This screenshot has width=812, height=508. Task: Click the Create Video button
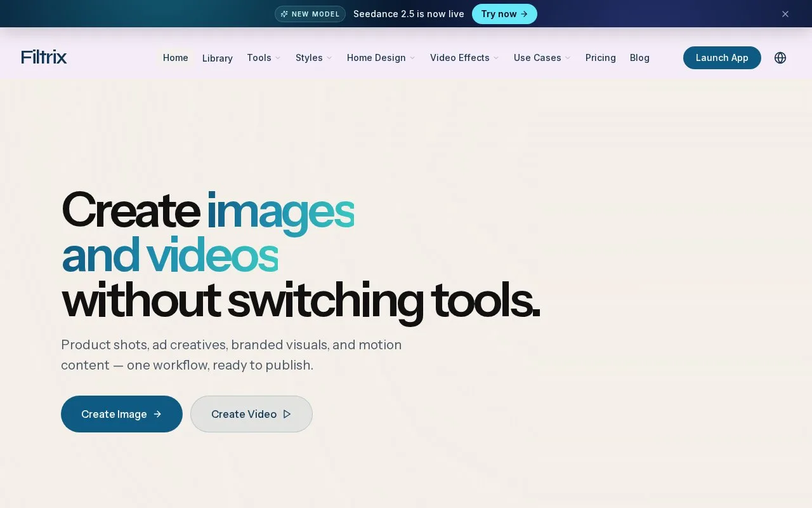pyautogui.click(x=251, y=414)
